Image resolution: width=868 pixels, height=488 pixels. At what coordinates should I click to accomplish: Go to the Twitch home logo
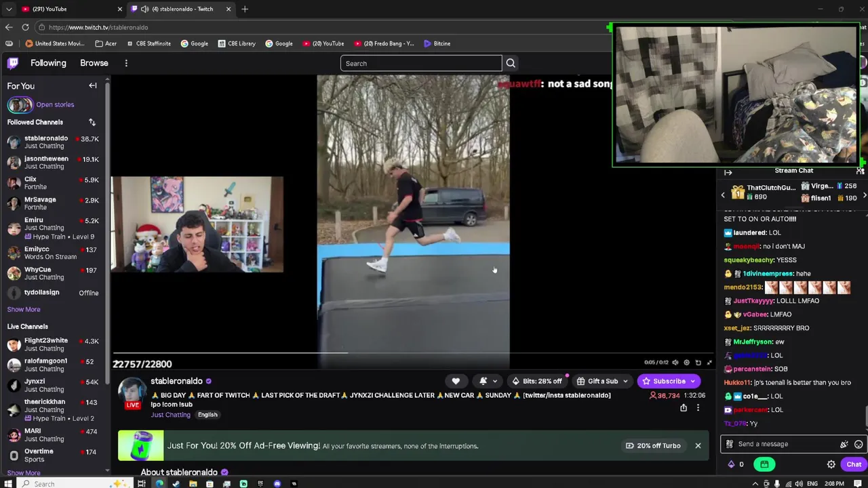pyautogui.click(x=13, y=63)
